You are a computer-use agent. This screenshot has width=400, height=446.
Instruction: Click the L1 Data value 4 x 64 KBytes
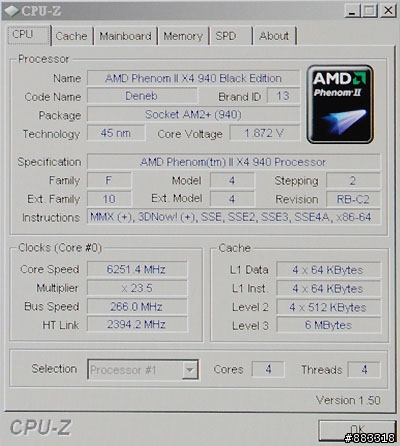pos(328,270)
